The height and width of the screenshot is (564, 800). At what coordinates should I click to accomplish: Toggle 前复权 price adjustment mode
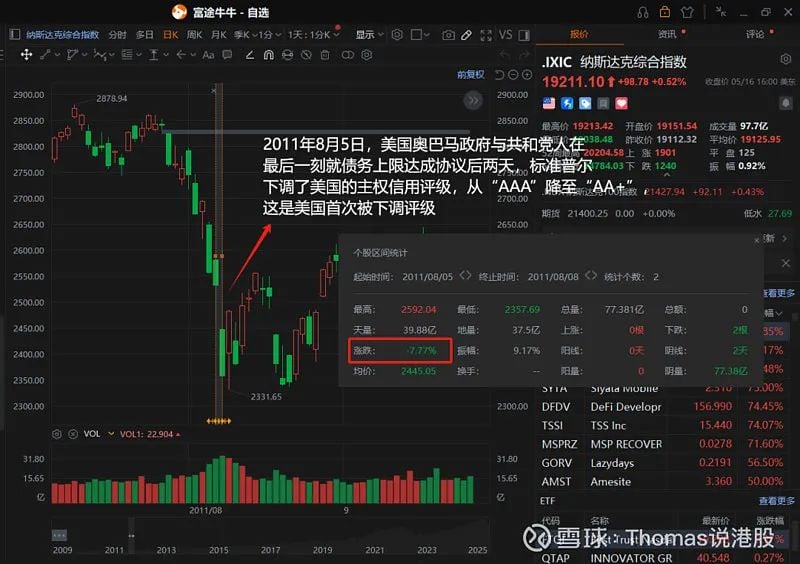coord(470,75)
